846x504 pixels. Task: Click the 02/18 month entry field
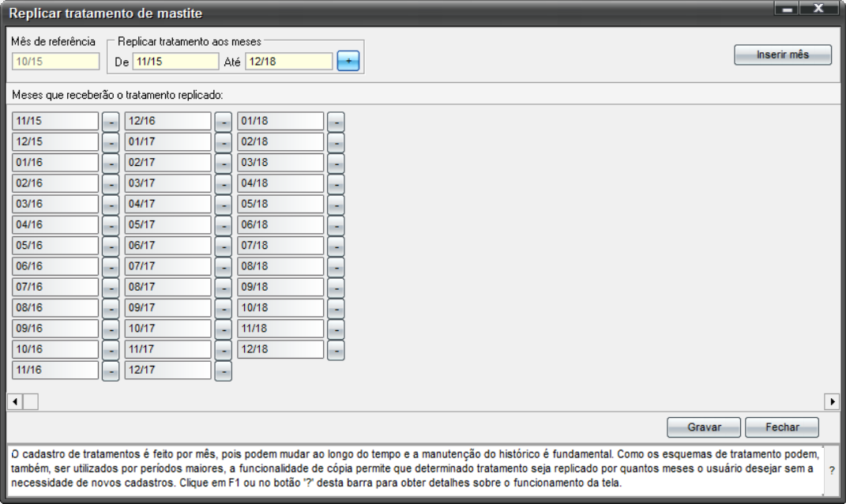point(280,142)
